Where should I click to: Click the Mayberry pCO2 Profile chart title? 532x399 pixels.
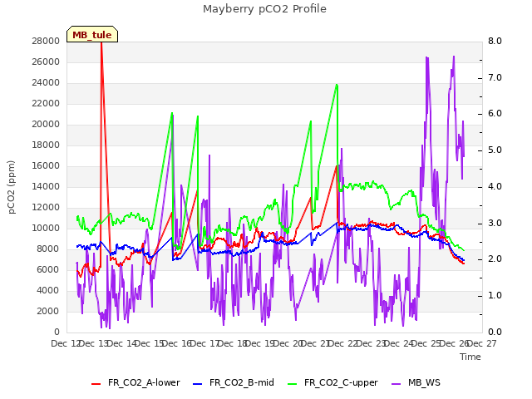tap(264, 9)
